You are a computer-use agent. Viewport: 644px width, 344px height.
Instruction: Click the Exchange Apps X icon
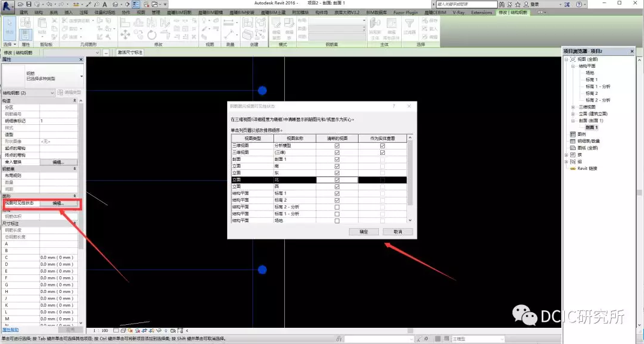click(x=567, y=4)
